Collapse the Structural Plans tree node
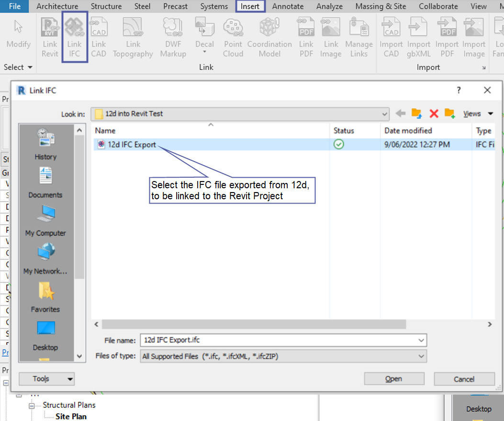Viewport: 504px width, 421px height. (x=32, y=406)
